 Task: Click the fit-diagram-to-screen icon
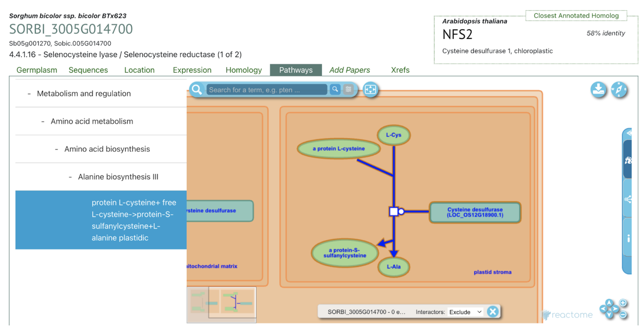pyautogui.click(x=370, y=90)
